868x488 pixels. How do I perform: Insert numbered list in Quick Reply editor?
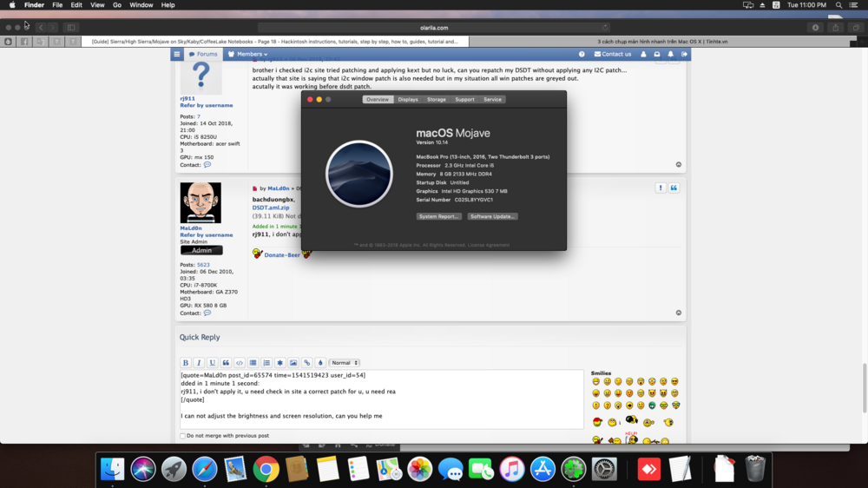(266, 363)
